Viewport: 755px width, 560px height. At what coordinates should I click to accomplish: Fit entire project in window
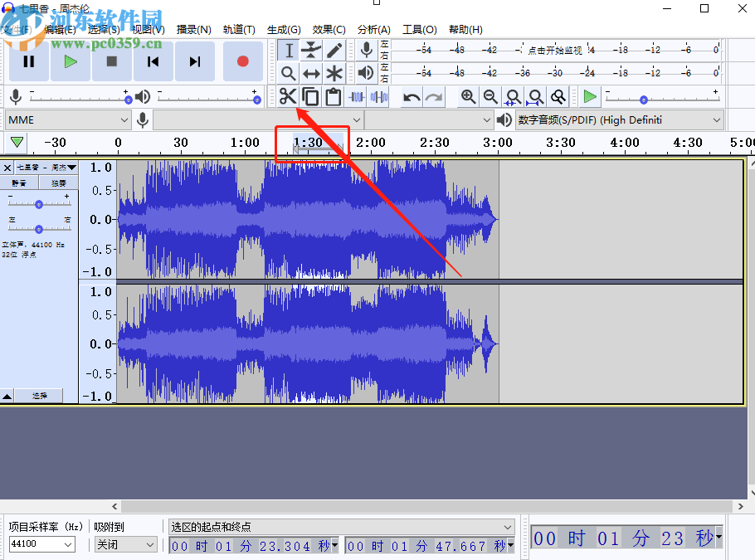tap(535, 97)
